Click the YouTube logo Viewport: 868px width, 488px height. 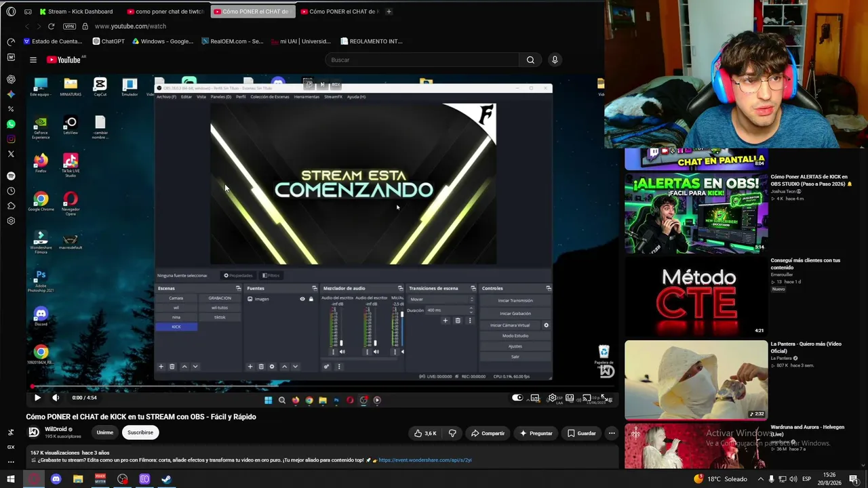point(64,60)
